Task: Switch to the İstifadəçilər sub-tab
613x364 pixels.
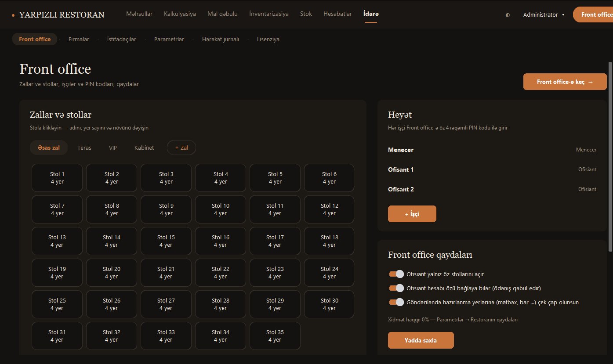Action: (x=122, y=40)
